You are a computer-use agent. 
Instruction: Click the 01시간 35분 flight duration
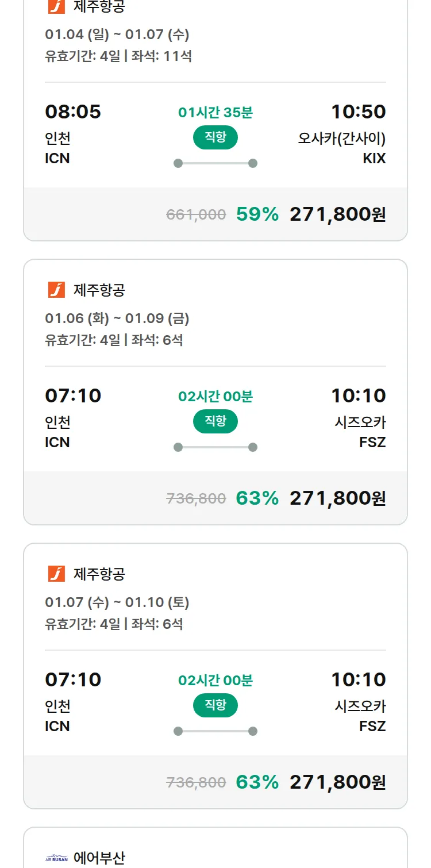click(215, 113)
